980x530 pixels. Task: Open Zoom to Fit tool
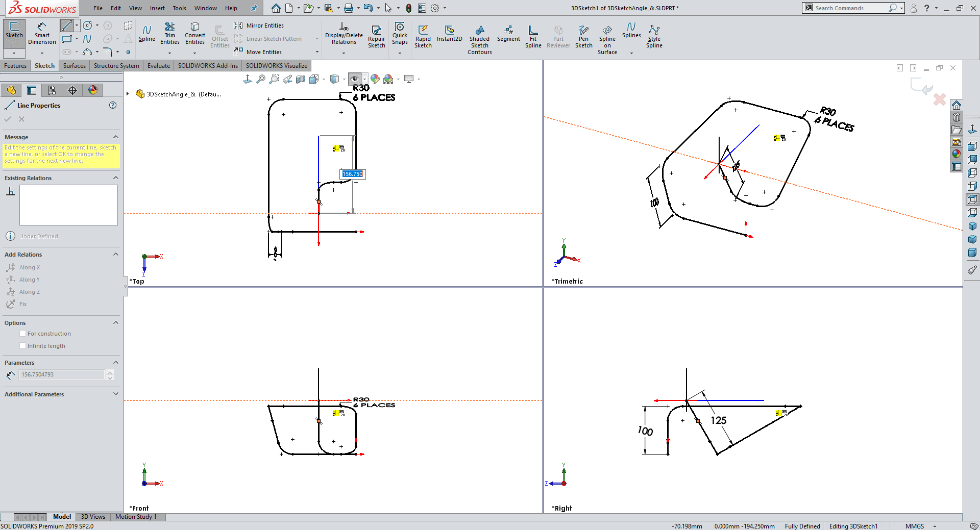coord(261,79)
